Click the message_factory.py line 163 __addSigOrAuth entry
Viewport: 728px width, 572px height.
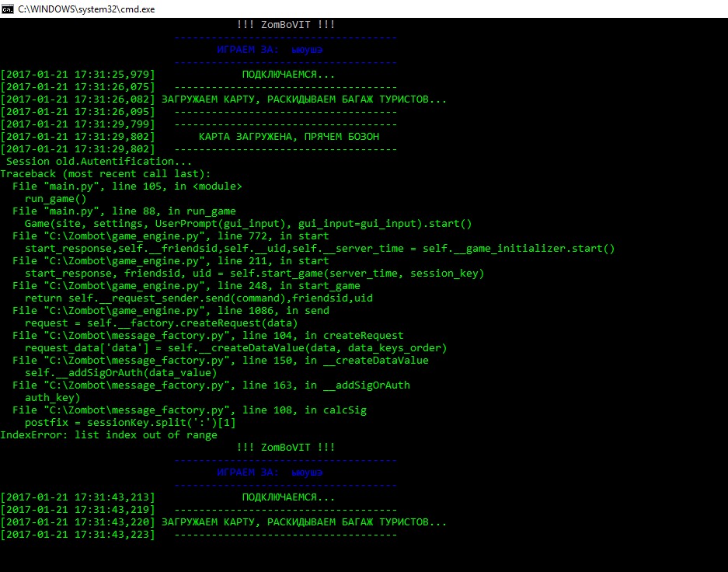211,385
